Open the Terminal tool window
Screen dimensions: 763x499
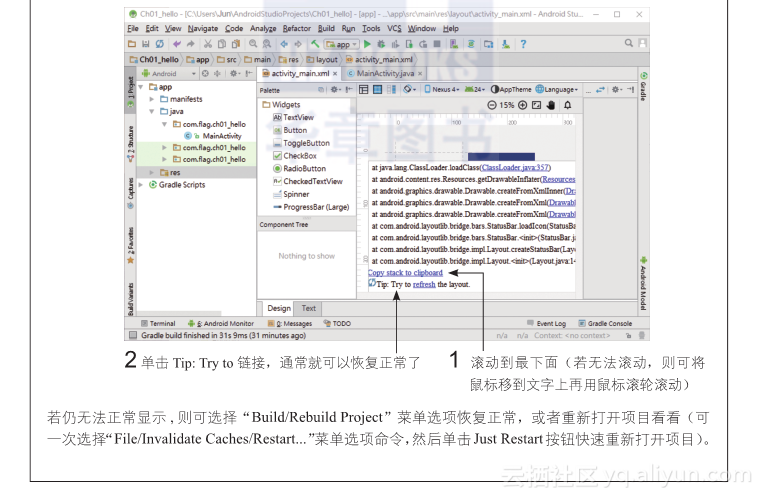click(x=158, y=324)
